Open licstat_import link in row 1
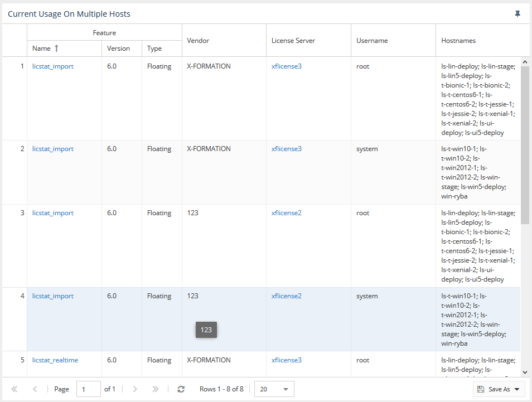 click(x=53, y=66)
